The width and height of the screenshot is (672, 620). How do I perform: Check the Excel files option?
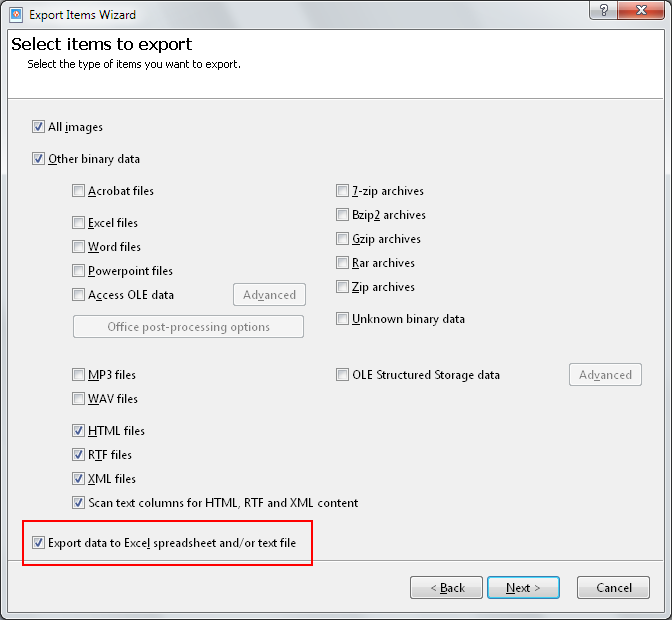pyautogui.click(x=79, y=223)
